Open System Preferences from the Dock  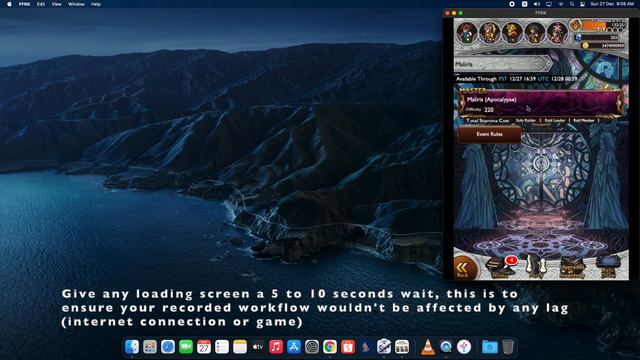click(x=312, y=347)
